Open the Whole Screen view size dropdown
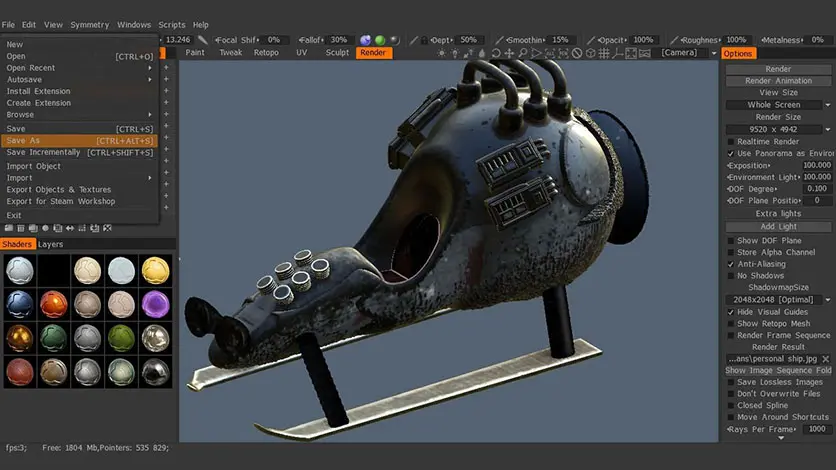The height and width of the screenshot is (470, 836). (778, 105)
